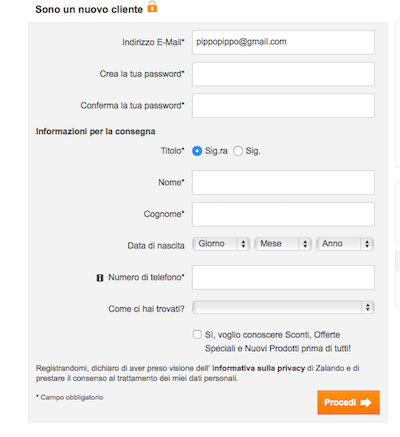Click the Procedi button
The image size is (400, 437).
tap(348, 402)
